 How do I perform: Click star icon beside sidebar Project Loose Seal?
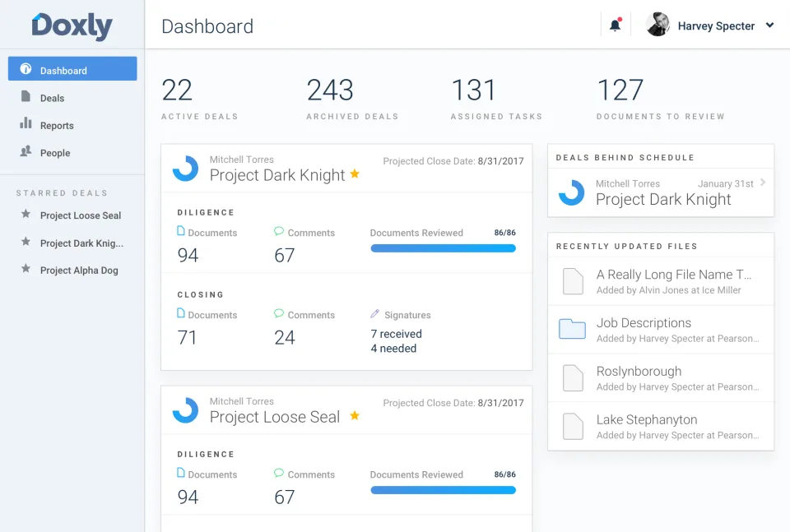26,214
